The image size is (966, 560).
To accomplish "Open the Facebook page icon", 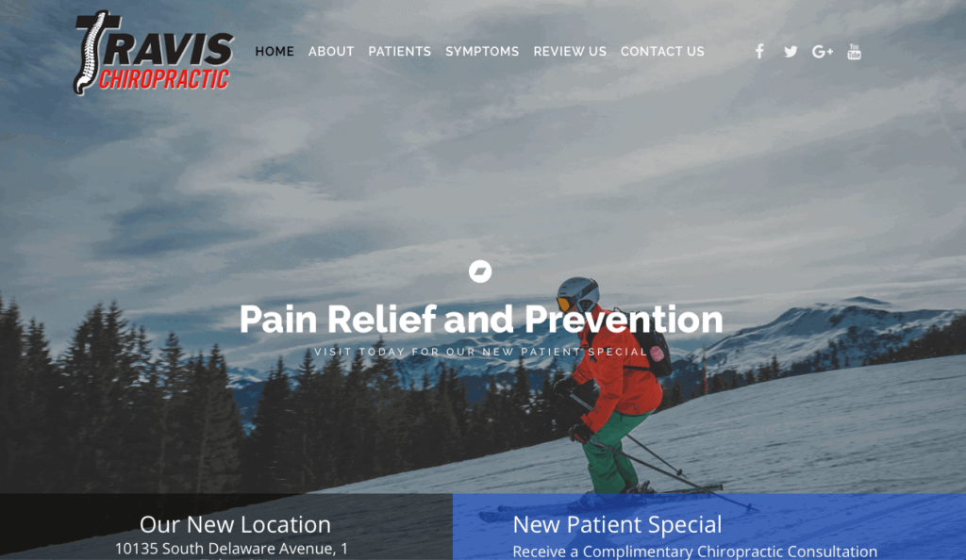I will (x=759, y=51).
